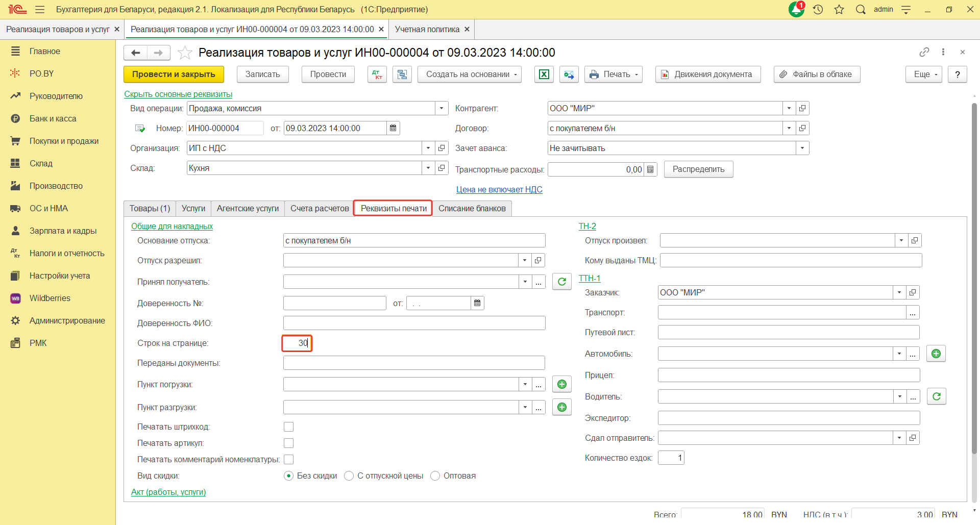Click the Доверенность ФИО input field
The image size is (980, 525).
coord(414,323)
